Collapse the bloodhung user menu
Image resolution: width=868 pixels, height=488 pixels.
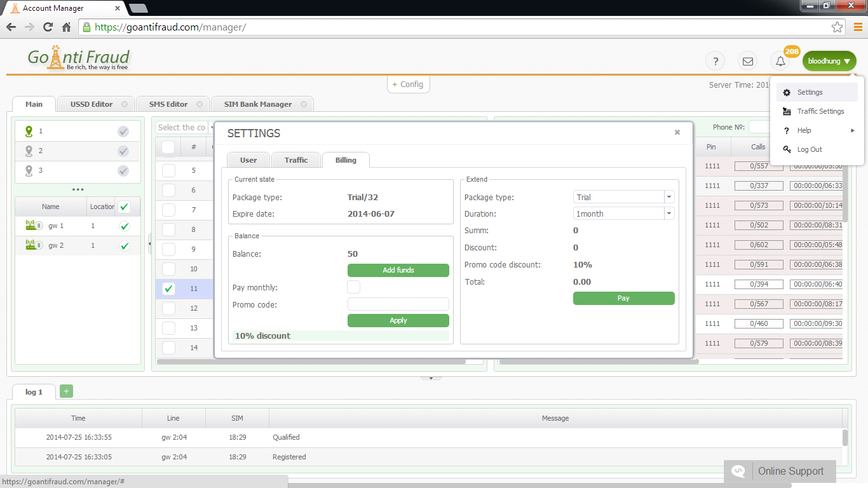point(829,62)
